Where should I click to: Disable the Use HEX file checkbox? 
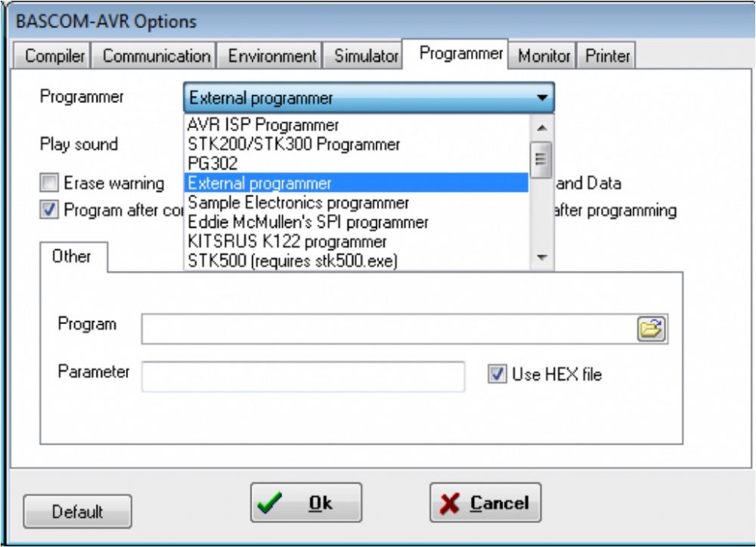click(497, 374)
